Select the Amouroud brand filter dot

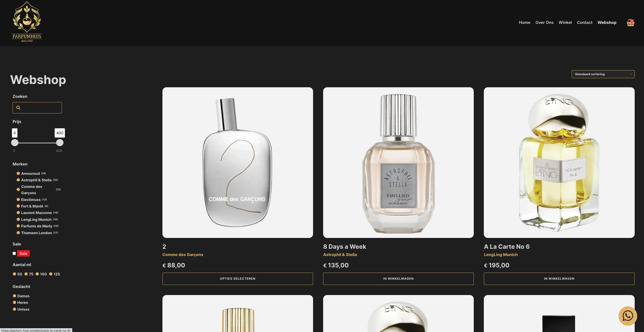point(18,173)
